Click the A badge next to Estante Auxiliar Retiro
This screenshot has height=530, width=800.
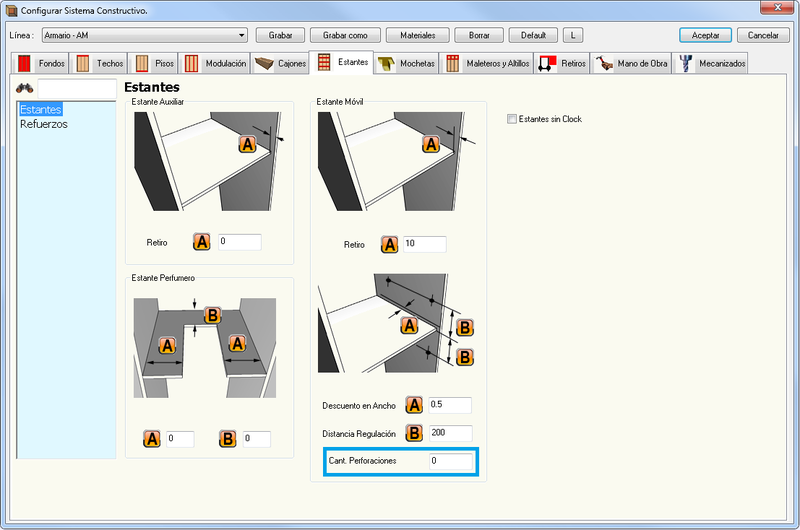202,242
